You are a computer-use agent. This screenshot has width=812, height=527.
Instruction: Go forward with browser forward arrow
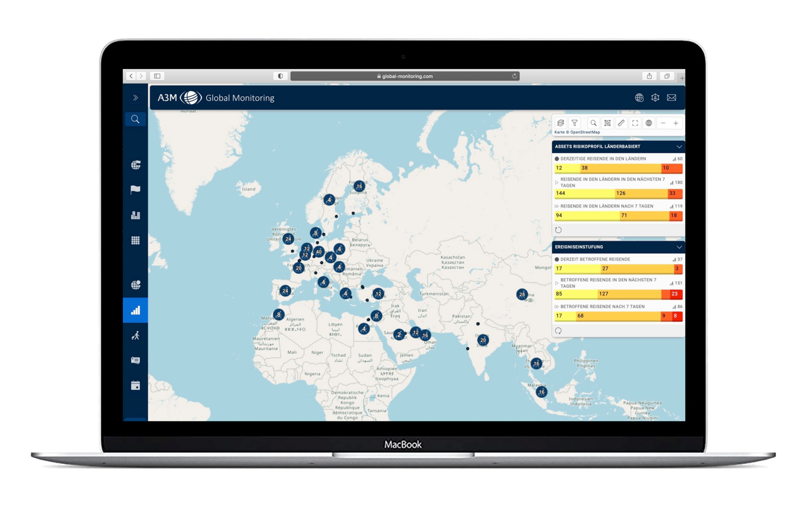click(141, 76)
